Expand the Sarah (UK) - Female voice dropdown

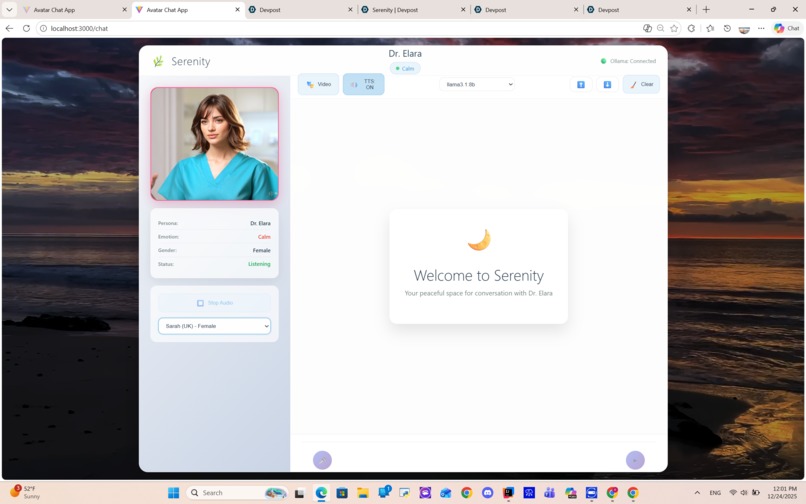[x=214, y=326]
